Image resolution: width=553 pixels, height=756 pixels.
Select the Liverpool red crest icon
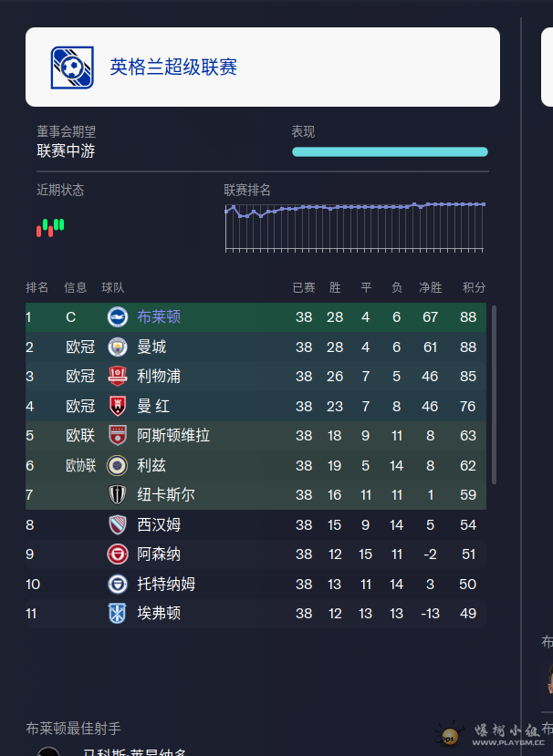(117, 377)
